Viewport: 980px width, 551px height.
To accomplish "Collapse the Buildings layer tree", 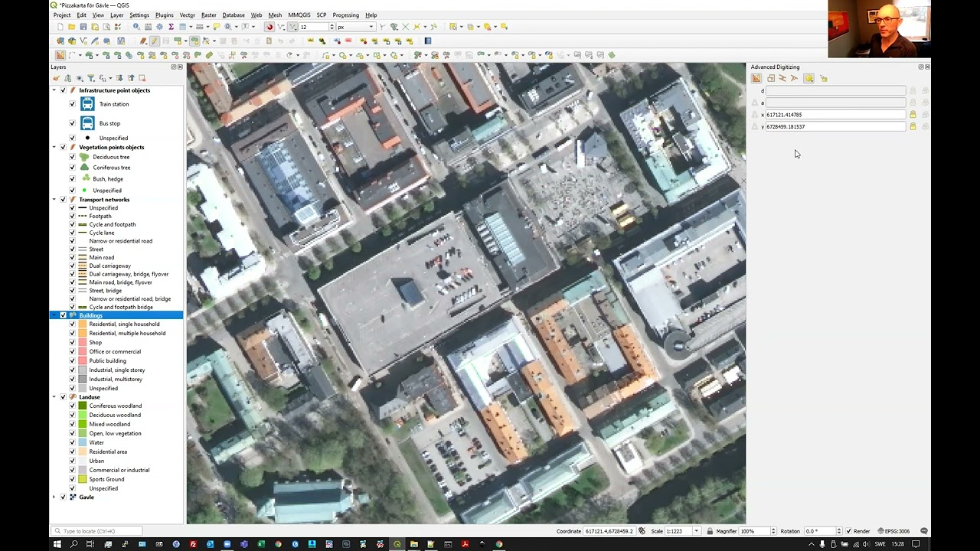I will point(54,315).
